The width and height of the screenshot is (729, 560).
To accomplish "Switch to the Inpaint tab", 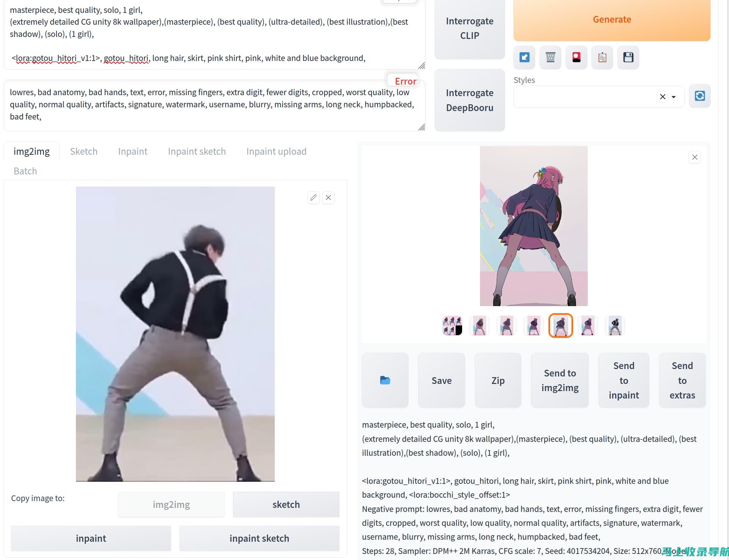I will click(x=133, y=151).
